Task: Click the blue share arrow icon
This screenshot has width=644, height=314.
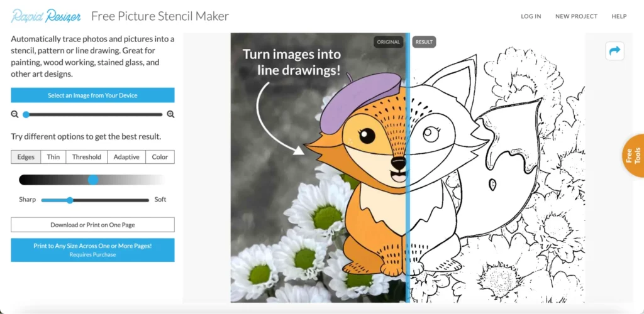Action: point(614,51)
